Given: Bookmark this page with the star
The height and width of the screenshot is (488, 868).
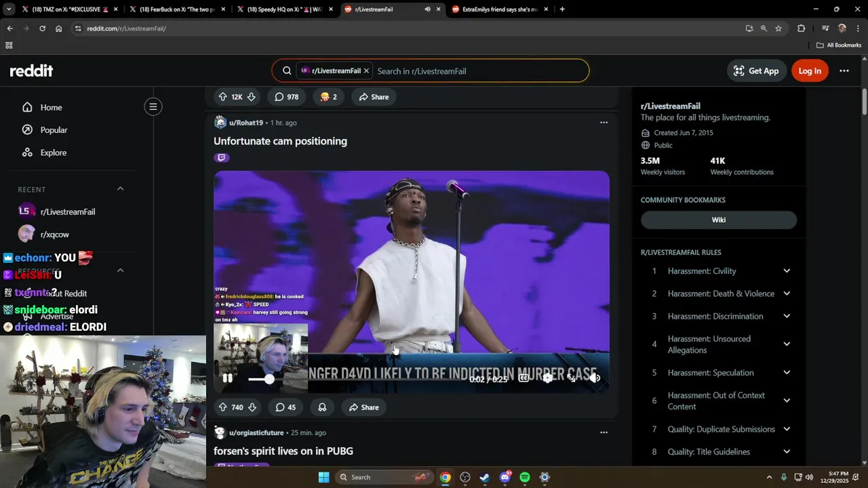Looking at the screenshot, I should point(778,28).
